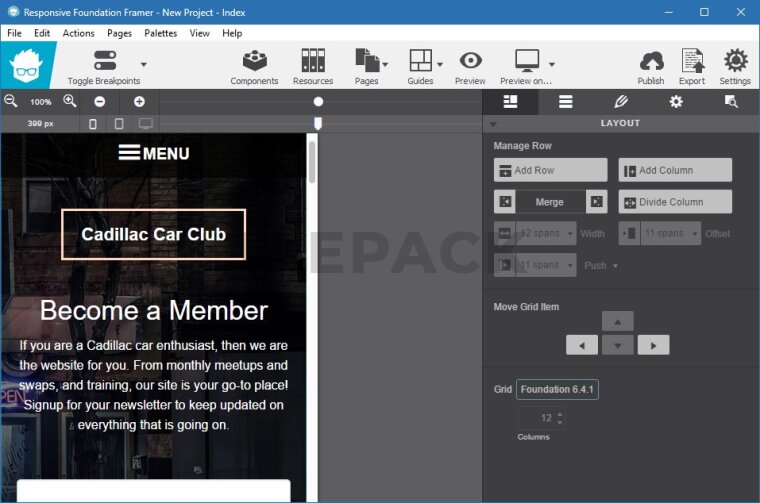760x503 pixels.
Task: Switch to the pencil style tab
Action: 620,102
